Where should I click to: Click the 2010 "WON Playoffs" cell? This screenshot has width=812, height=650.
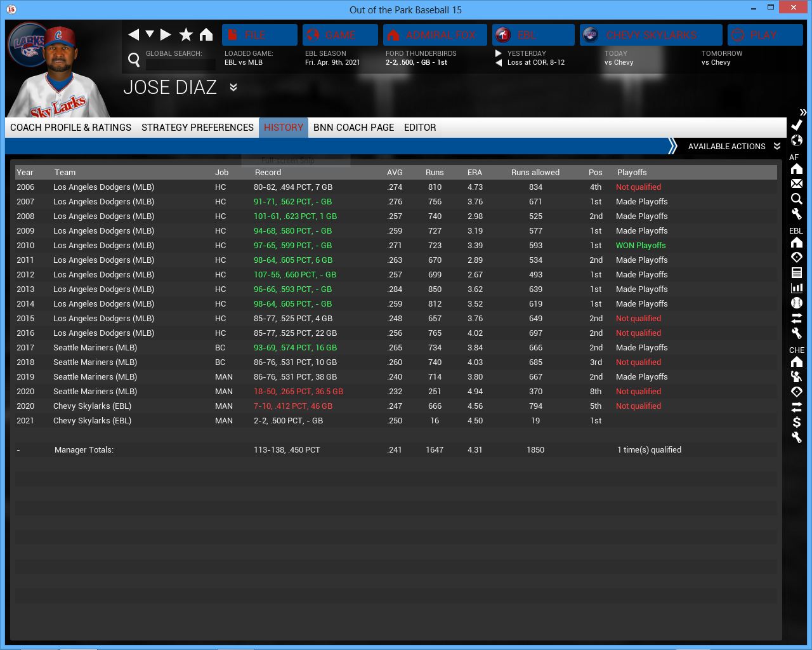pyautogui.click(x=641, y=246)
